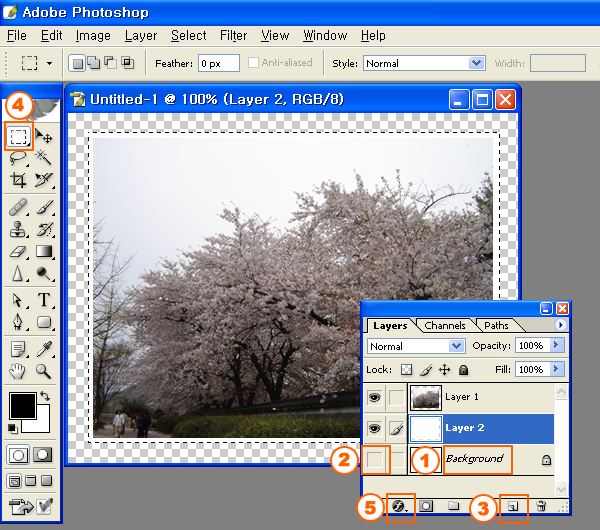Viewport: 600px width, 530px height.
Task: Switch to Quick Mask mode
Action: click(42, 455)
